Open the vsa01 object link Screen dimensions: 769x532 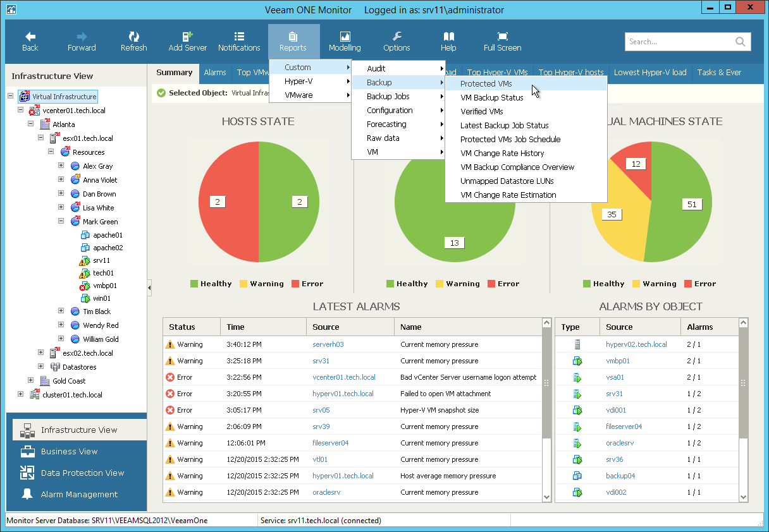click(x=615, y=377)
